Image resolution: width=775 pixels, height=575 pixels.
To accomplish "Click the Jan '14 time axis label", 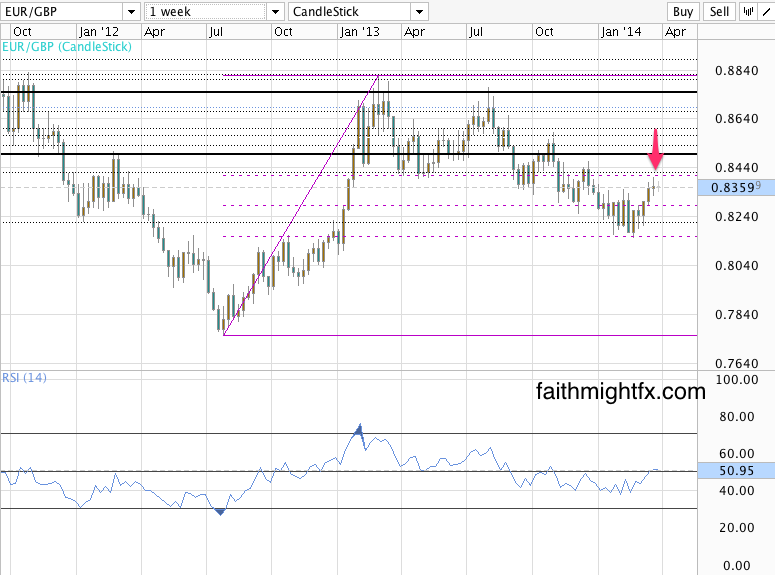I will point(621,32).
